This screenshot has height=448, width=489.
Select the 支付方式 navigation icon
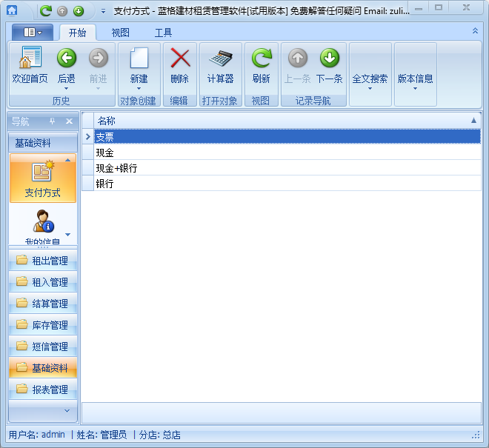pyautogui.click(x=42, y=178)
